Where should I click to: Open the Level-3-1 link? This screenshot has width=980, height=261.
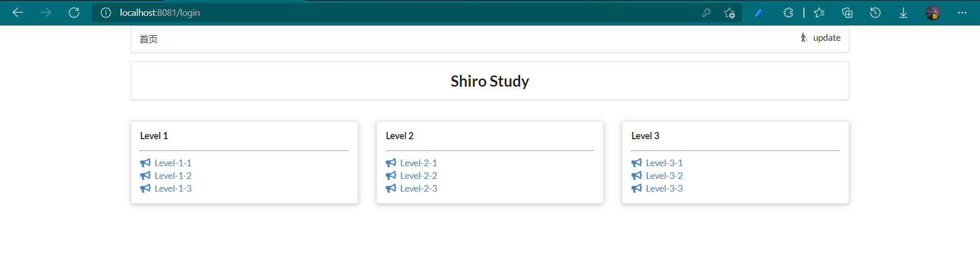point(664,163)
